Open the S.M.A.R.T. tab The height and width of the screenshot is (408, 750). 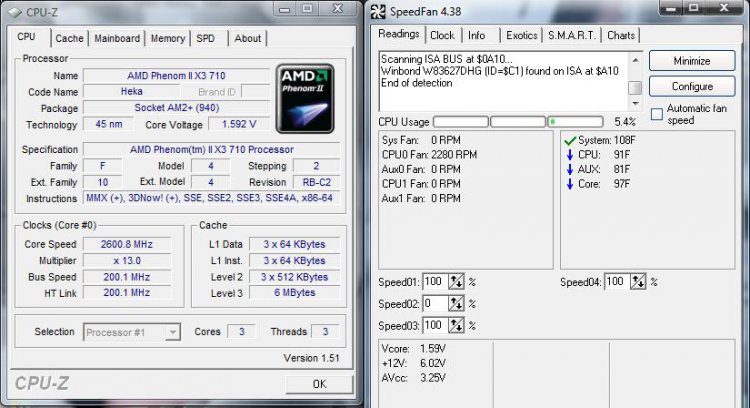click(572, 35)
